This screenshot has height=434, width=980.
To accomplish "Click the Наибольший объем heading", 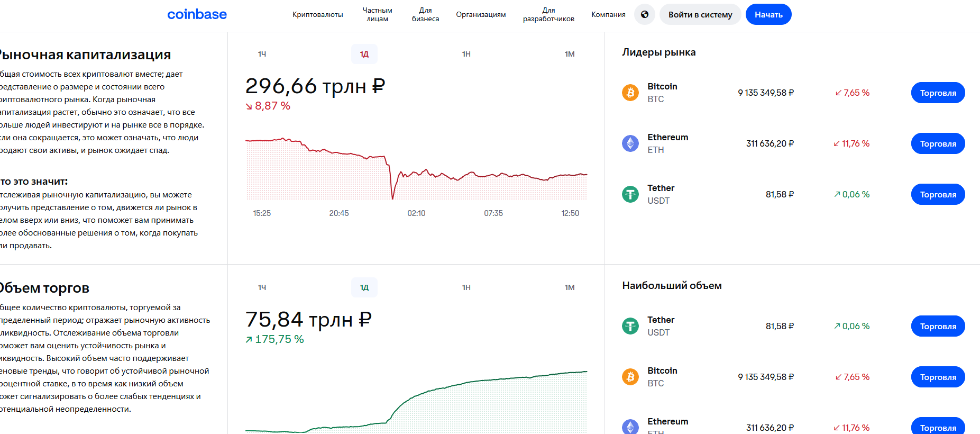I will click(672, 285).
